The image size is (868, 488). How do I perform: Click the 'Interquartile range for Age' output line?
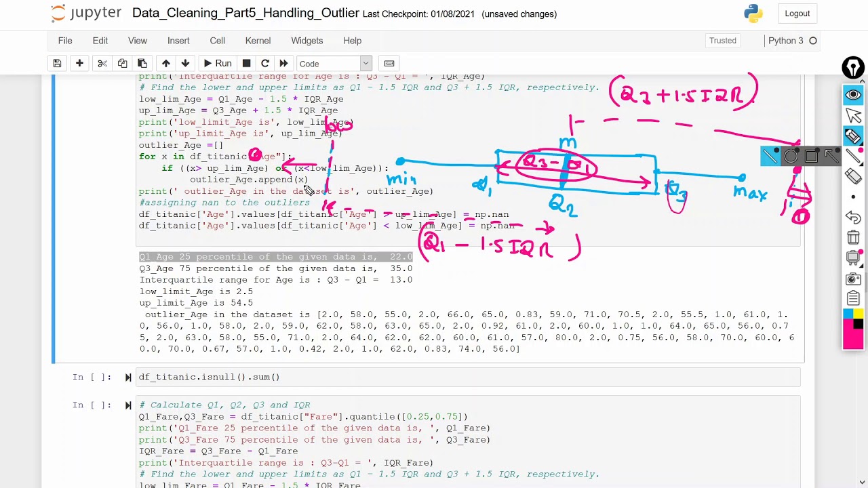point(276,280)
